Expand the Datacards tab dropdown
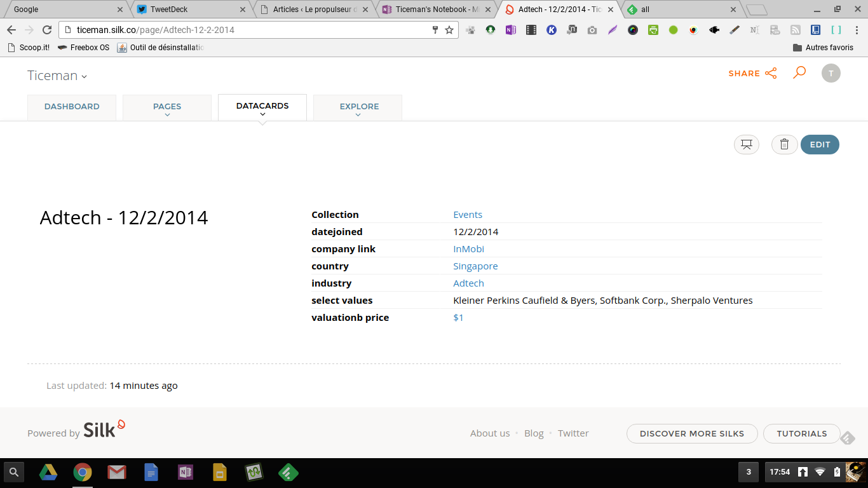This screenshot has width=868, height=488. click(x=262, y=114)
